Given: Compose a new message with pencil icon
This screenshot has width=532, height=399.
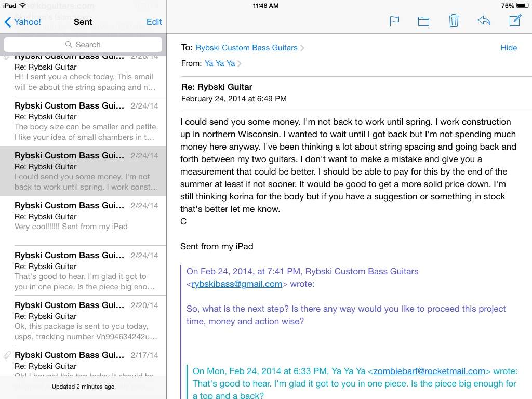Looking at the screenshot, I should click(x=515, y=20).
